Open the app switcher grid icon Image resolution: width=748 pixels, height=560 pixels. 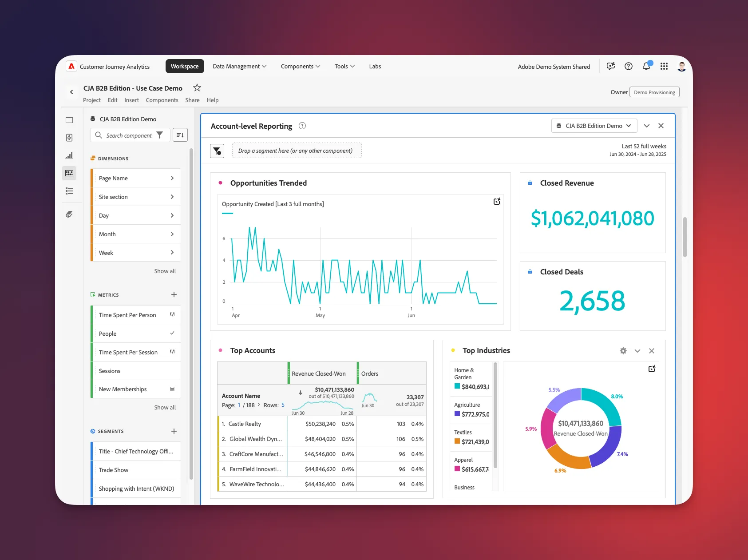click(x=664, y=66)
